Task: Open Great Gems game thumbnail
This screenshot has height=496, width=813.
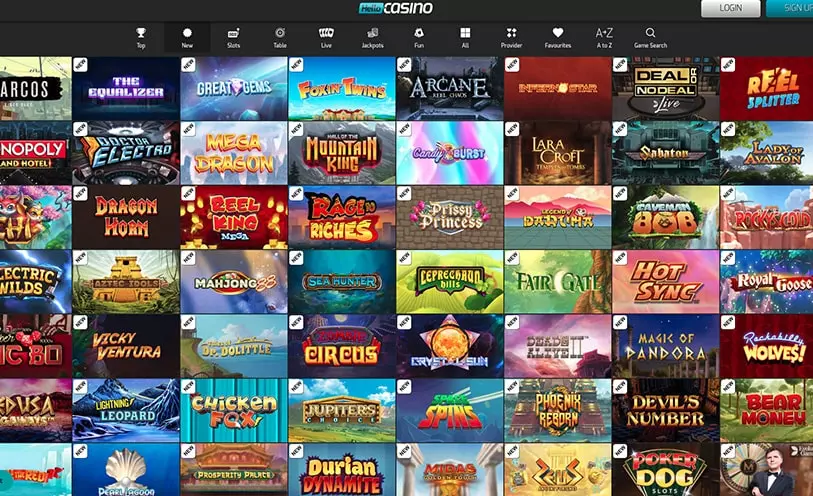Action: 234,89
